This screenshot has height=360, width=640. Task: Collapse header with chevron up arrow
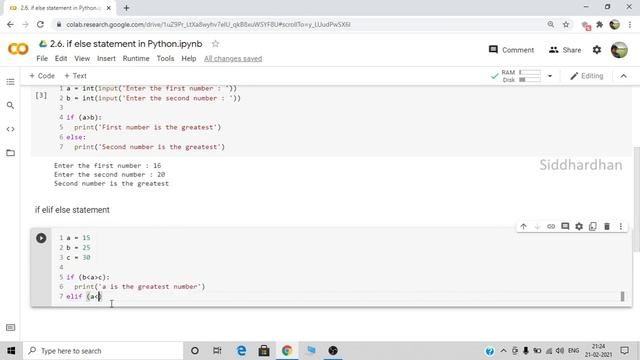pyautogui.click(x=623, y=76)
